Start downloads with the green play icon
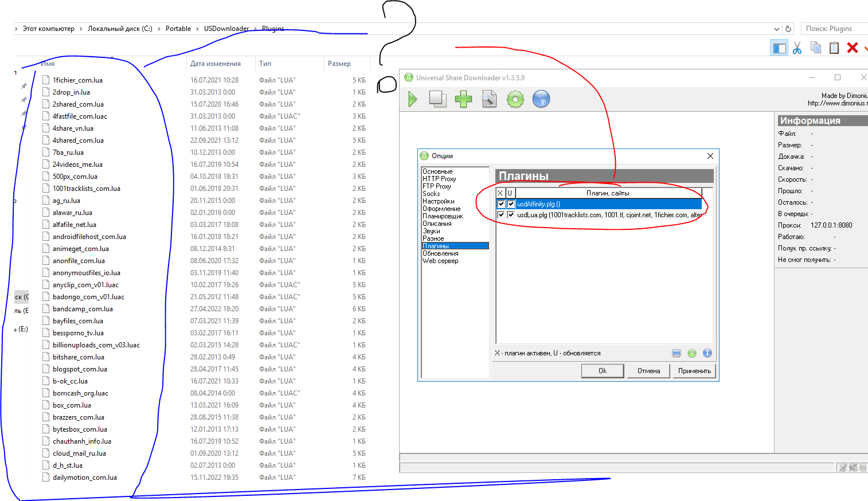The image size is (868, 501). click(413, 99)
